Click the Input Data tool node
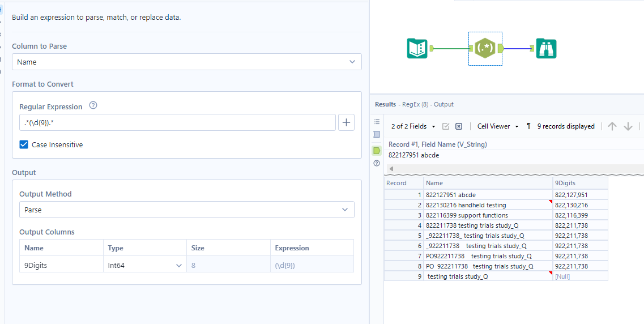Screen dimensions: 644x324 pyautogui.click(x=417, y=49)
